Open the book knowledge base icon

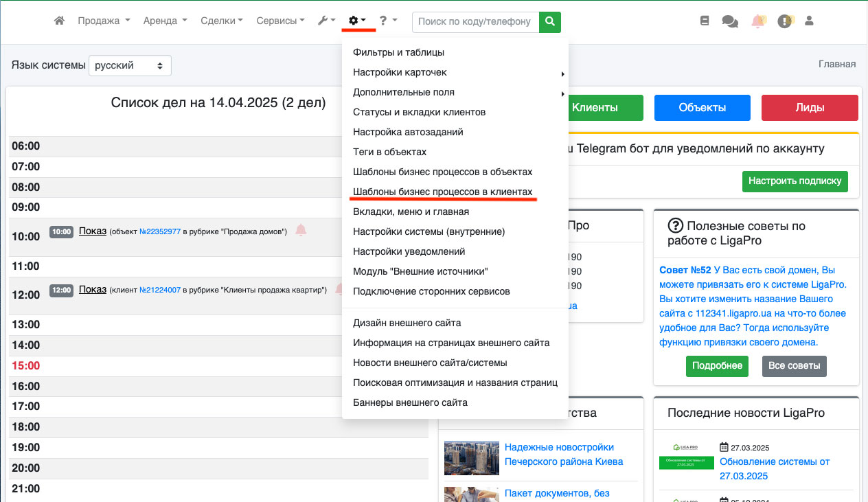[705, 21]
